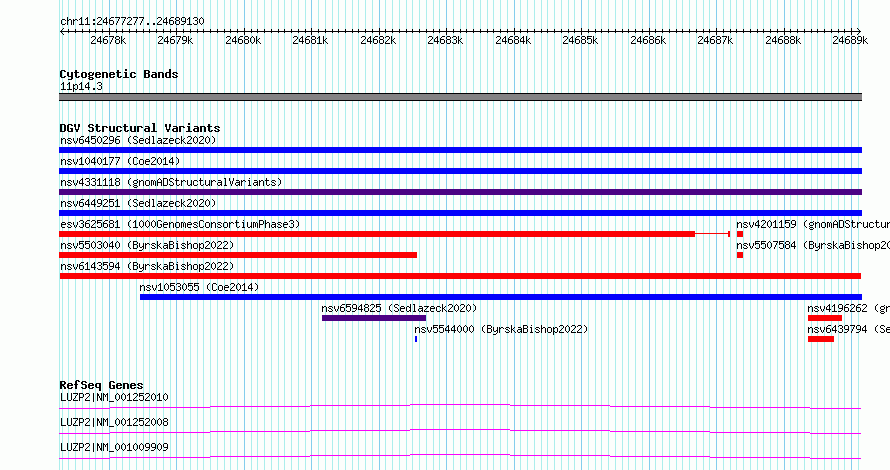Click the 11p14.3 band label
890x470 pixels.
[x=81, y=86]
